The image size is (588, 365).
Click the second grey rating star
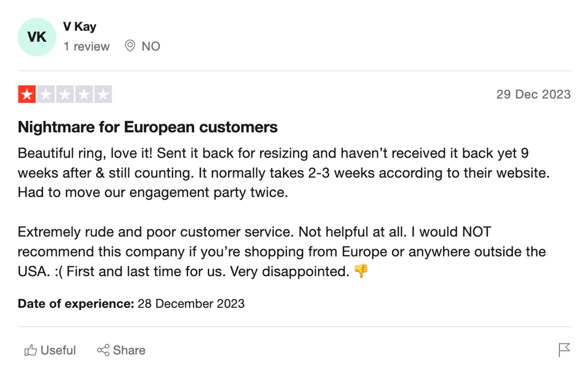click(x=46, y=94)
